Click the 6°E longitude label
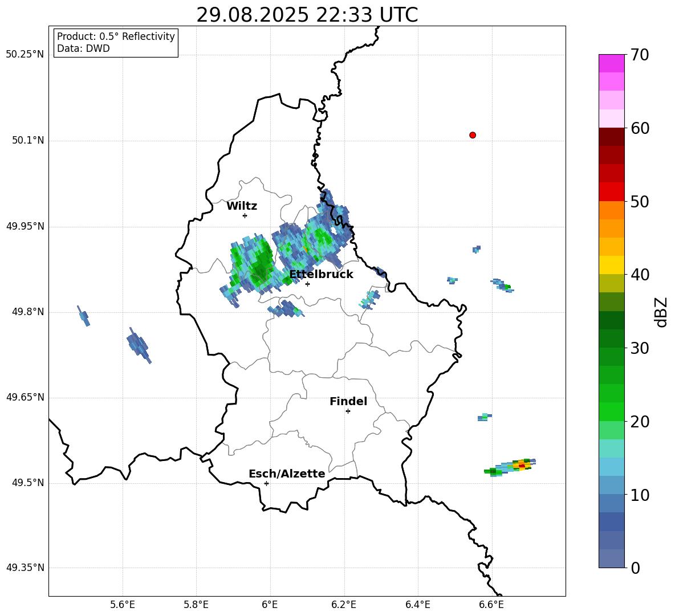 pyautogui.click(x=270, y=605)
